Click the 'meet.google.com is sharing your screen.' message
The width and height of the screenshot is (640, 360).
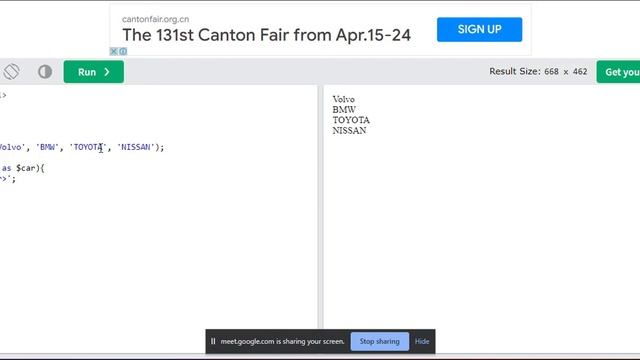pyautogui.click(x=282, y=341)
